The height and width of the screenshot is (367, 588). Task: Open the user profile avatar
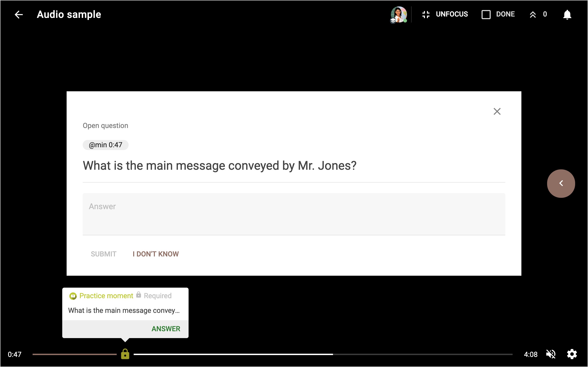tap(399, 14)
